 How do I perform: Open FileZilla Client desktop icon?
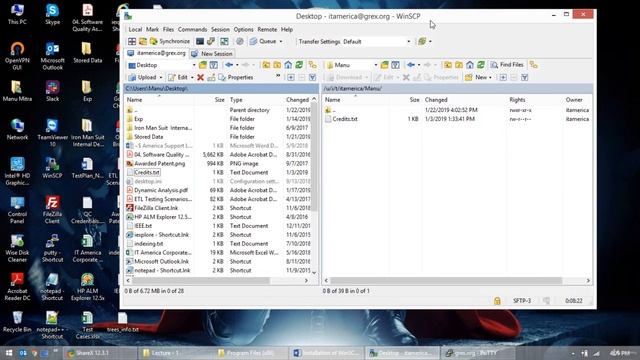point(52,209)
